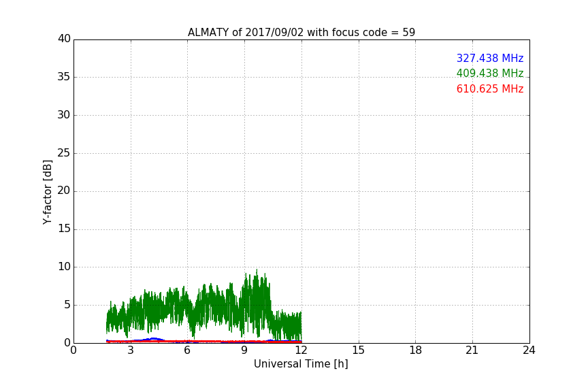The width and height of the screenshot is (588, 392).
Task: Click x-axis tick label 3
Action: 131,350
